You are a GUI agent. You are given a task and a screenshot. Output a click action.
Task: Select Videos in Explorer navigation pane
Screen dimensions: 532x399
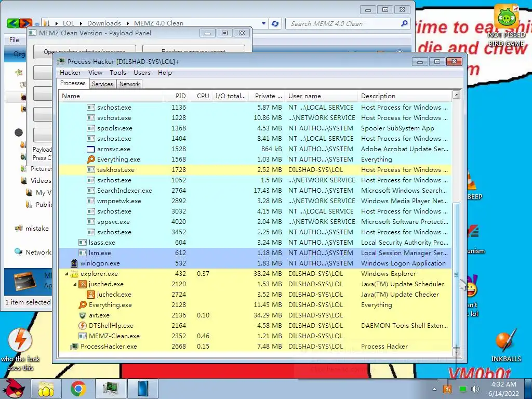37,180
